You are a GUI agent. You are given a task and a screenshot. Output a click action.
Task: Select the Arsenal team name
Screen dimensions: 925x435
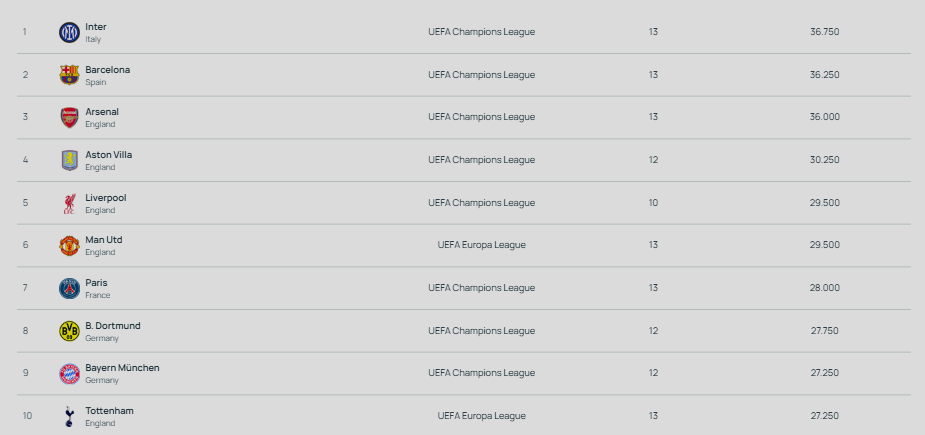point(102,112)
